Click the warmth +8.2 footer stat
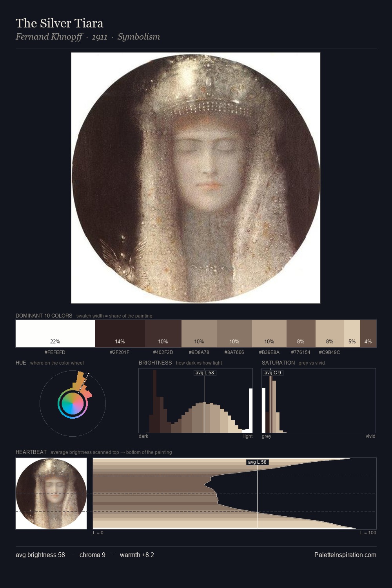 click(137, 555)
